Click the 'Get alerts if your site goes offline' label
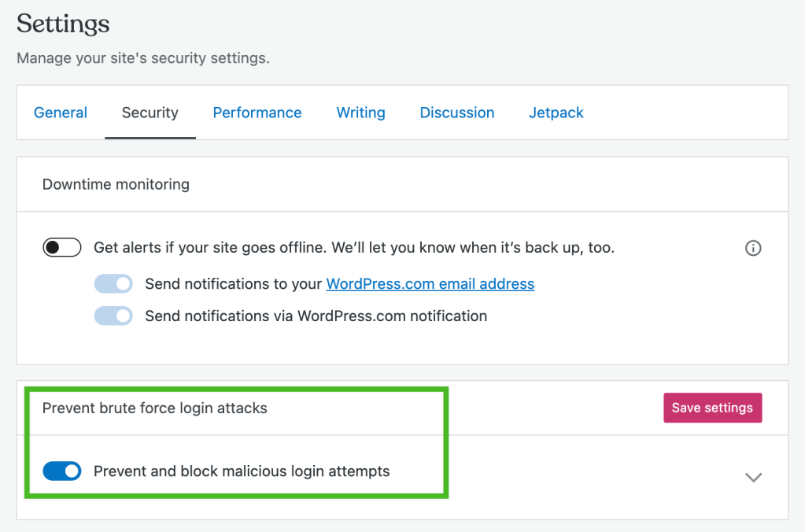The image size is (805, 532). point(354,248)
